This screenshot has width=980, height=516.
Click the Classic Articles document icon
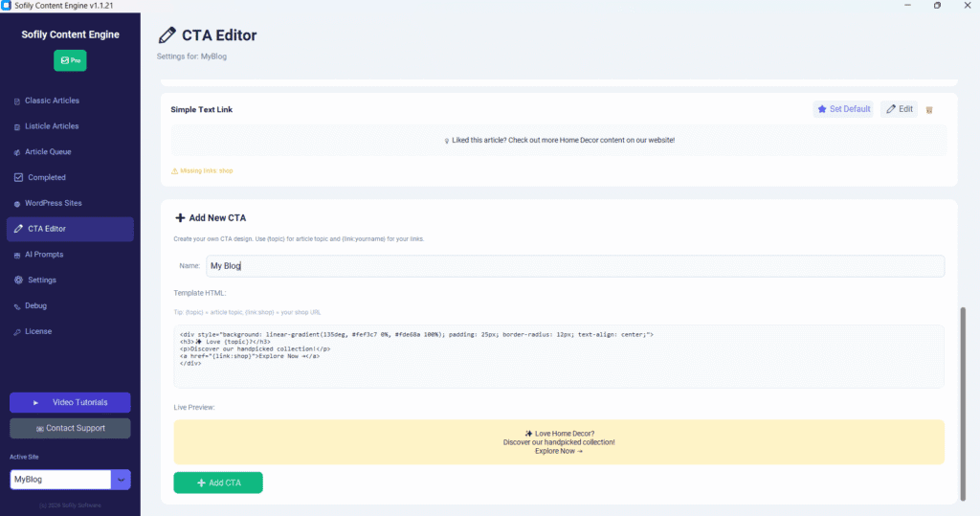click(x=17, y=101)
